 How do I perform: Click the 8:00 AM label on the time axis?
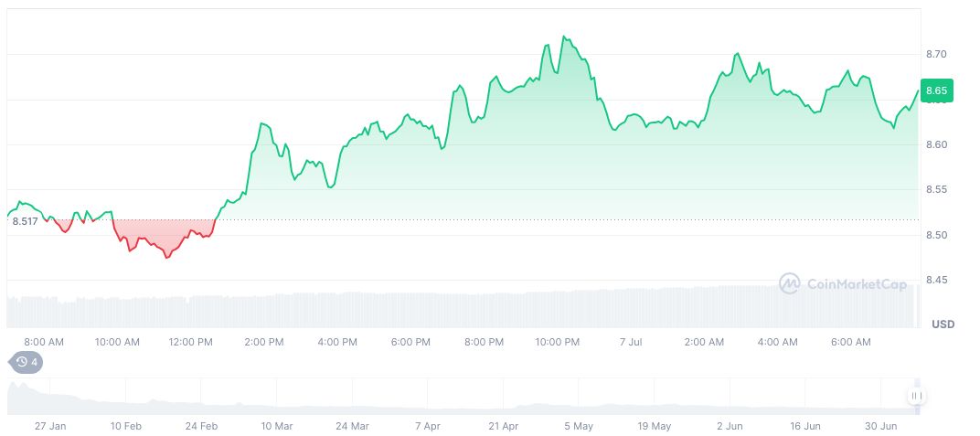point(44,342)
